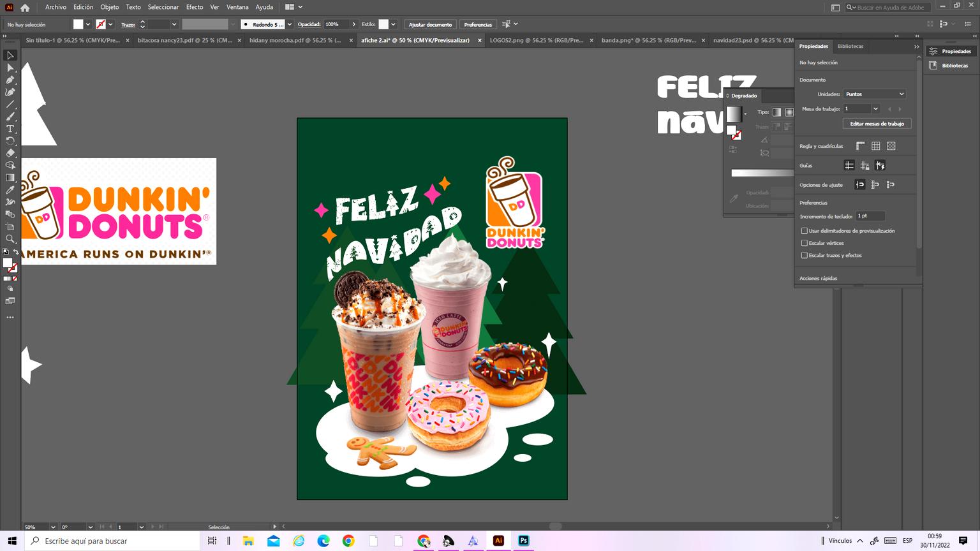Open the Estilo graphic style dropdown
Viewport: 980px width, 551px height.
393,24
